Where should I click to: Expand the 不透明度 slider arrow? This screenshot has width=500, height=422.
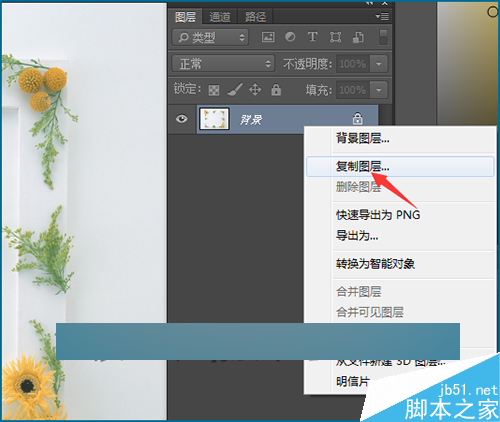379,64
